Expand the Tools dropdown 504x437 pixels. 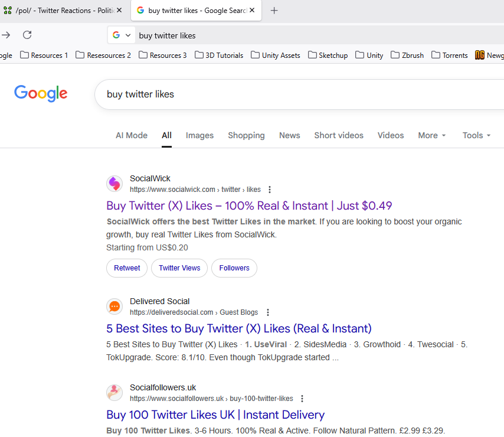(x=476, y=135)
